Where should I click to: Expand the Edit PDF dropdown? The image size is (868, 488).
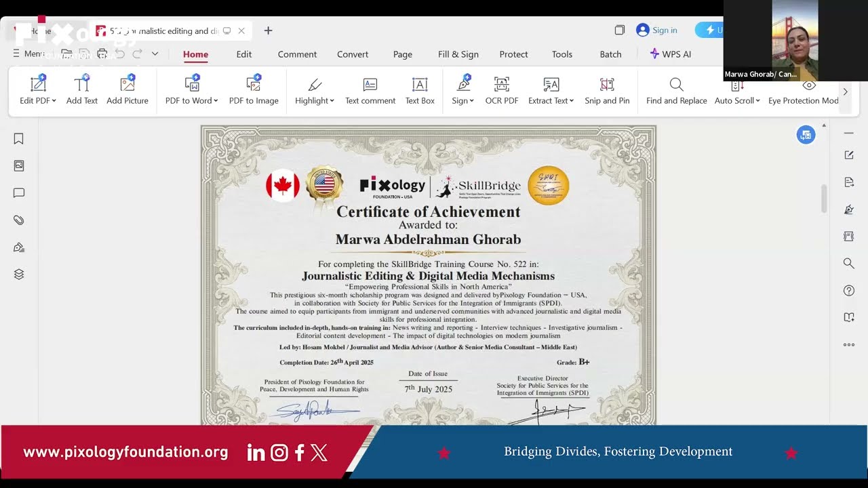pyautogui.click(x=54, y=101)
